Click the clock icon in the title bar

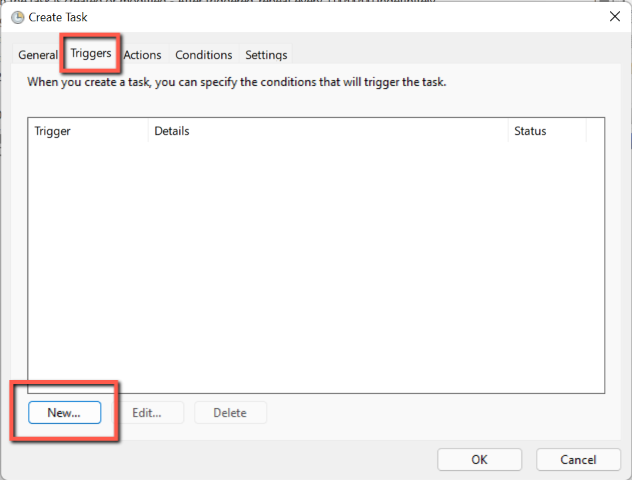point(17,17)
